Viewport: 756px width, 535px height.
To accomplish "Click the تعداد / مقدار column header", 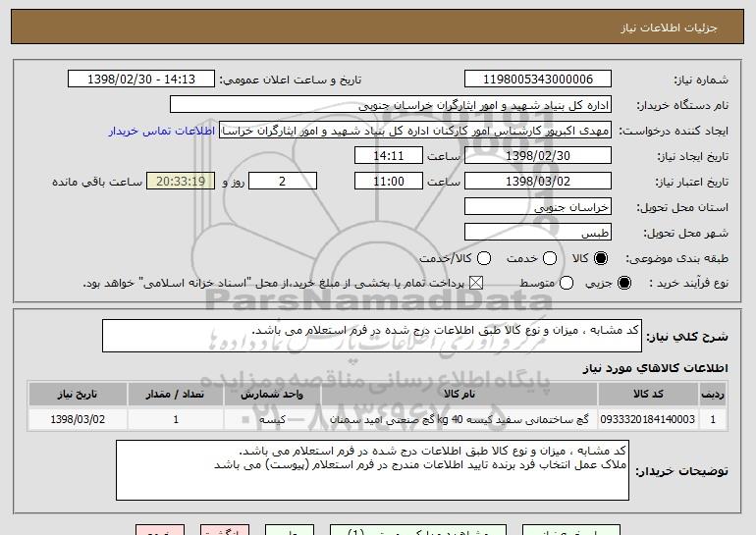I will [176, 395].
